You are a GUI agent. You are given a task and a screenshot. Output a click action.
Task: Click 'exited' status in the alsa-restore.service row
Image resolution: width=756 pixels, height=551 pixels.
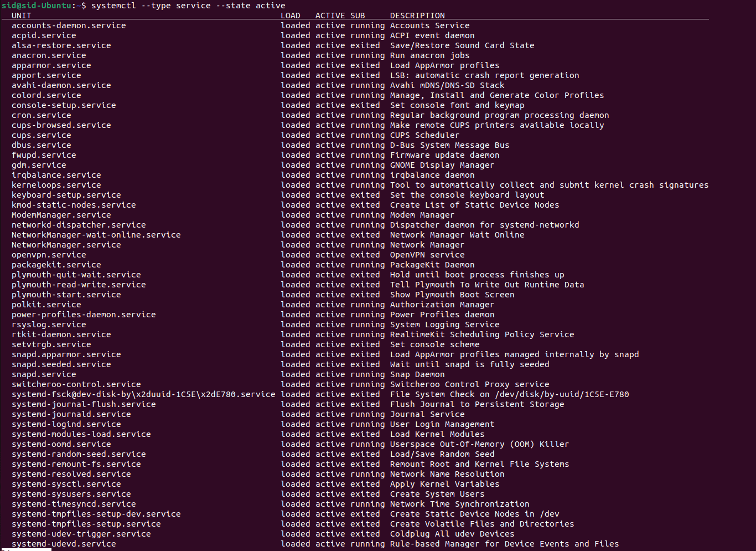coord(365,45)
